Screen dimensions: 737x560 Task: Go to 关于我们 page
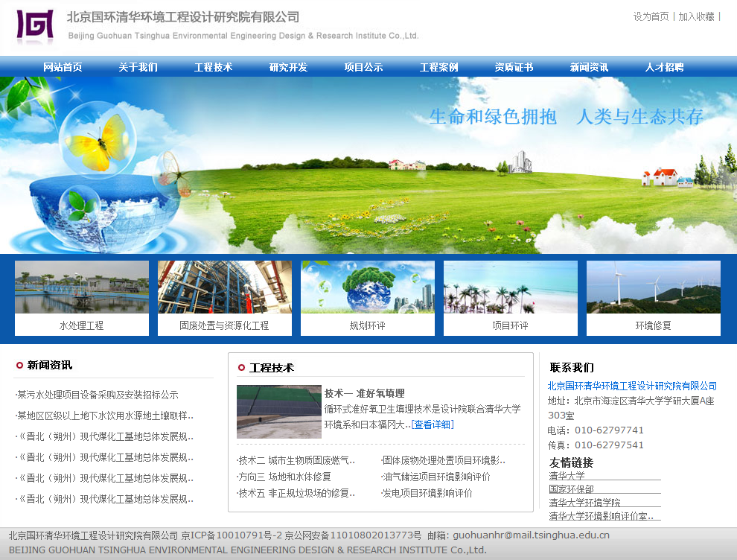pyautogui.click(x=138, y=67)
